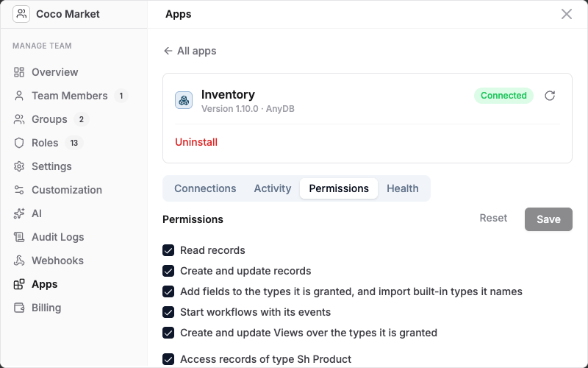Click the MANAGE TEAM sidebar heading

[42, 46]
